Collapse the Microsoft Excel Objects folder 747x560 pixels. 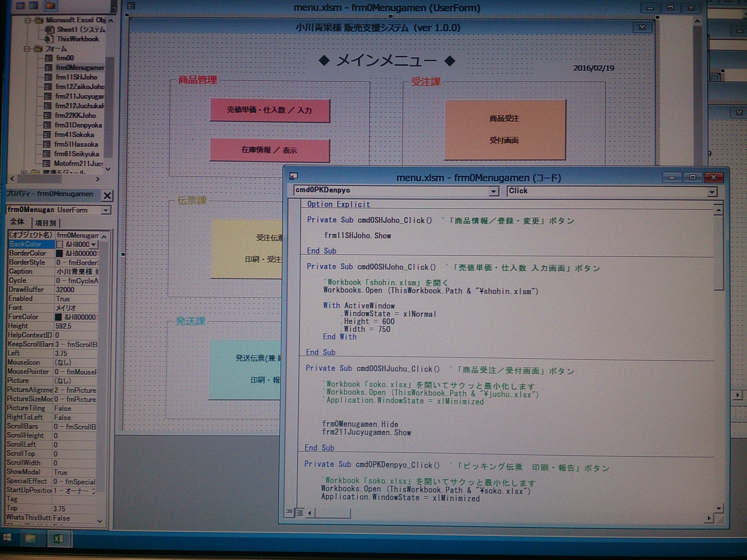28,20
